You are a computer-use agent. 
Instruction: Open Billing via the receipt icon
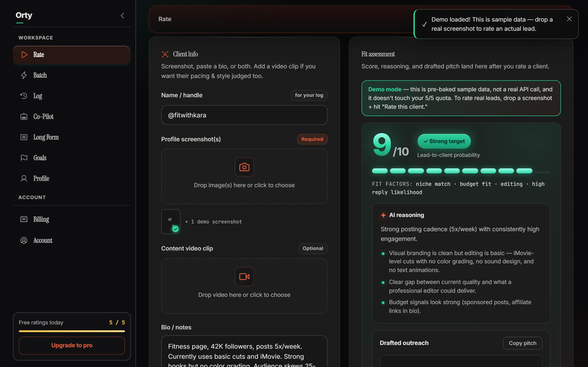click(x=24, y=220)
